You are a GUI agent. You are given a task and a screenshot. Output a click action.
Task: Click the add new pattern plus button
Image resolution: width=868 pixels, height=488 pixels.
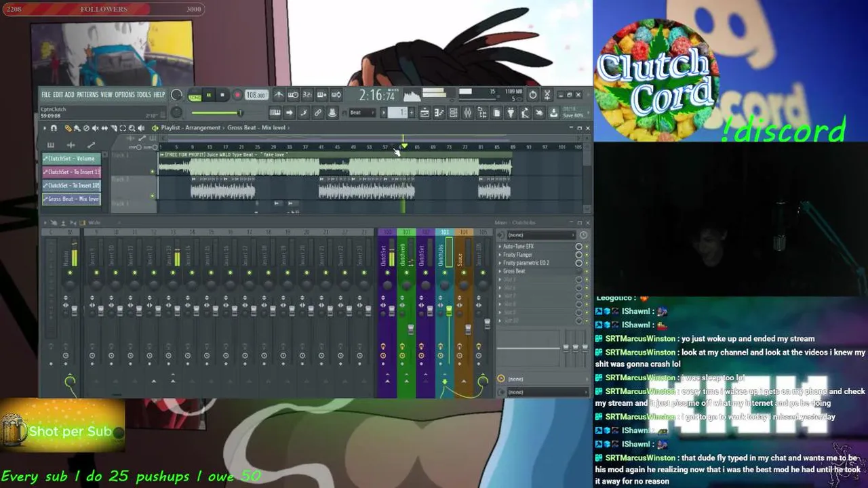[411, 113]
